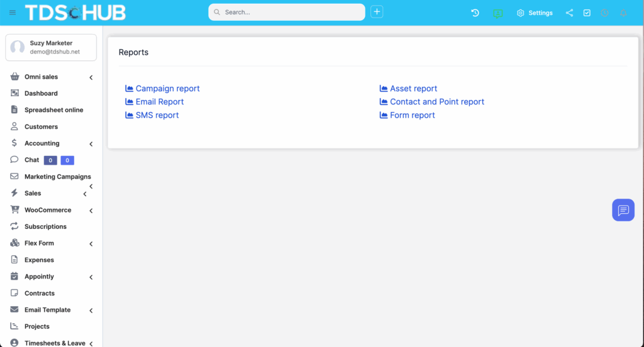This screenshot has width=644, height=347.
Task: Toggle the hamburger sidebar menu icon
Action: tap(13, 13)
